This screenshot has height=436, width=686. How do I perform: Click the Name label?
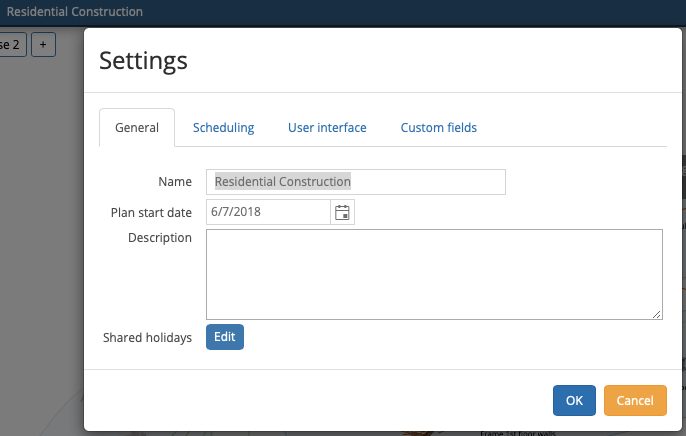point(175,181)
